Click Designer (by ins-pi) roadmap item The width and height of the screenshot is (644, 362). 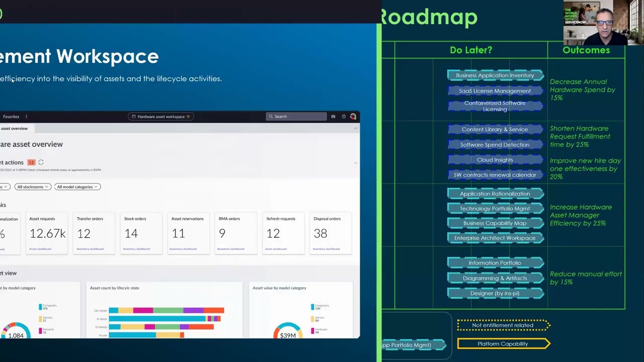coord(495,293)
